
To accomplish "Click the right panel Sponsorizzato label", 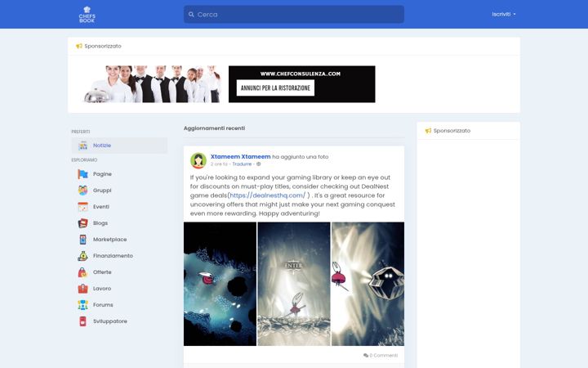I will (x=452, y=131).
